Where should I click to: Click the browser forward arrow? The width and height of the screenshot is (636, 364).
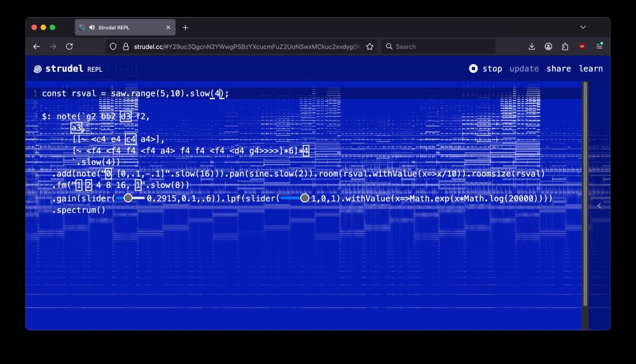point(53,46)
